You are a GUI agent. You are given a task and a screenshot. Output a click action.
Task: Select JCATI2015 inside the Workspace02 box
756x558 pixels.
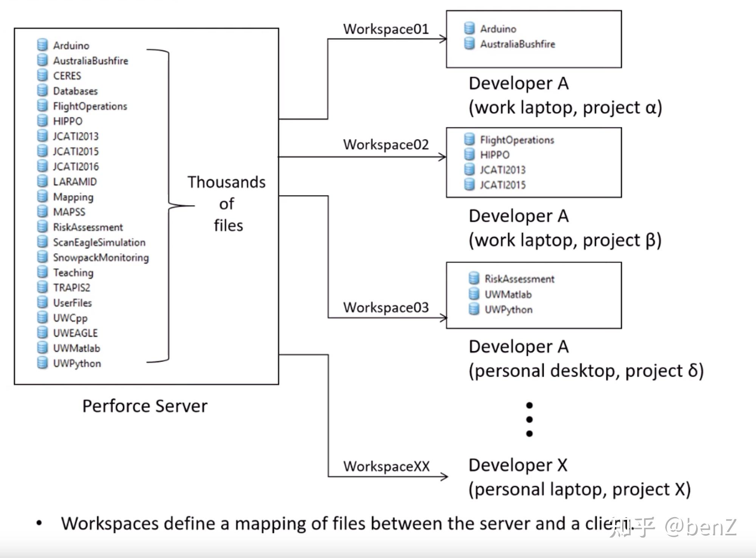pyautogui.click(x=503, y=185)
